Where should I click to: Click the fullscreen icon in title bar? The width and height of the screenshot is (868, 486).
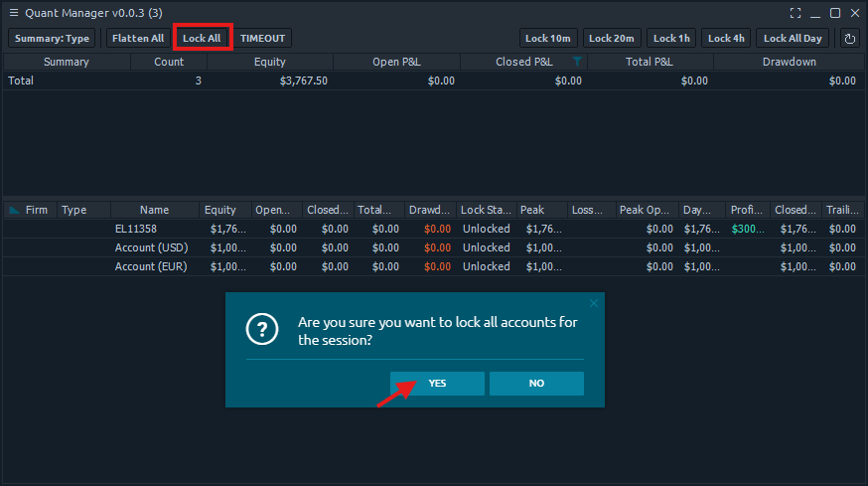point(795,13)
